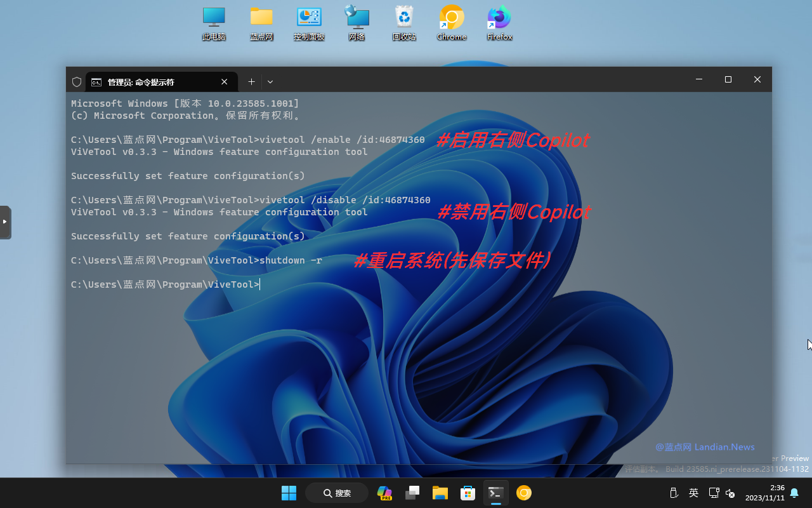The width and height of the screenshot is (812, 508).
Task: Click the Firefox desktop shortcut
Action: point(499,23)
